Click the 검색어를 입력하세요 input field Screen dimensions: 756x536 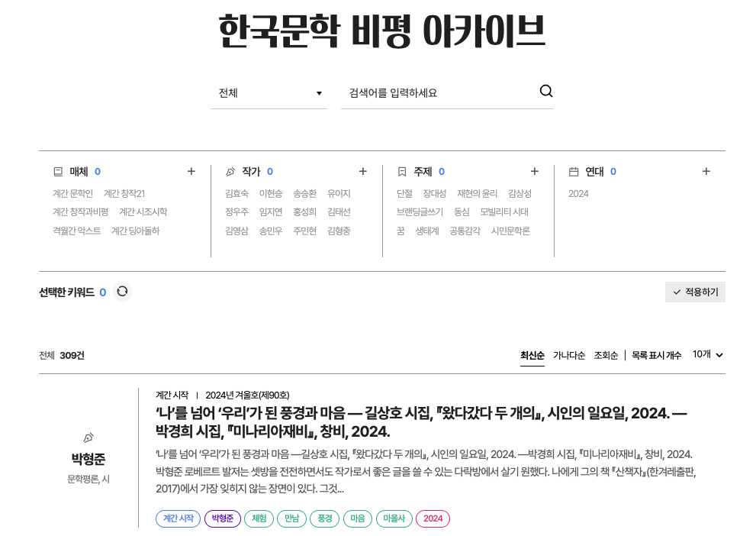click(427, 92)
